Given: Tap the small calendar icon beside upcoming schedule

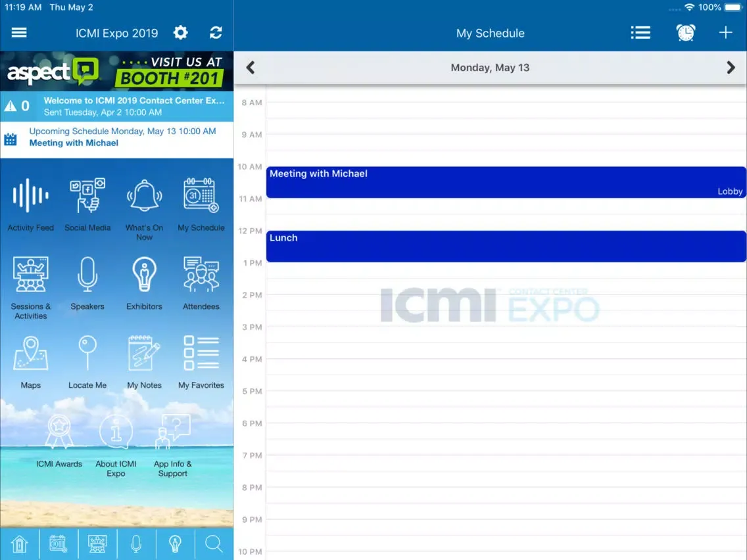Looking at the screenshot, I should coord(11,139).
